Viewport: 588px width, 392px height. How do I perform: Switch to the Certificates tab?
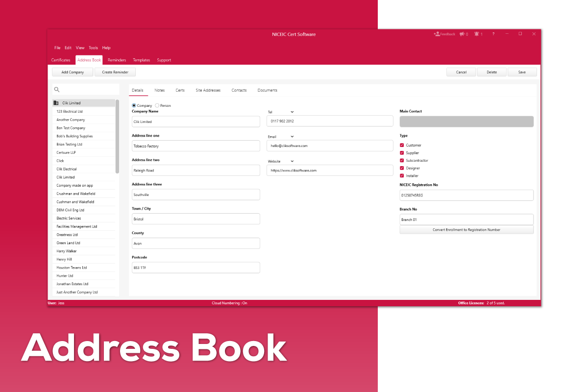(61, 60)
